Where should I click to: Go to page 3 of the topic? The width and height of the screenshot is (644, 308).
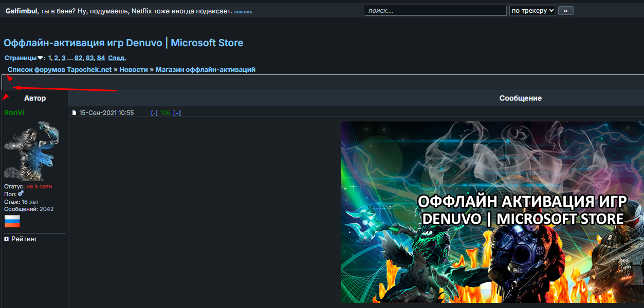coord(64,58)
